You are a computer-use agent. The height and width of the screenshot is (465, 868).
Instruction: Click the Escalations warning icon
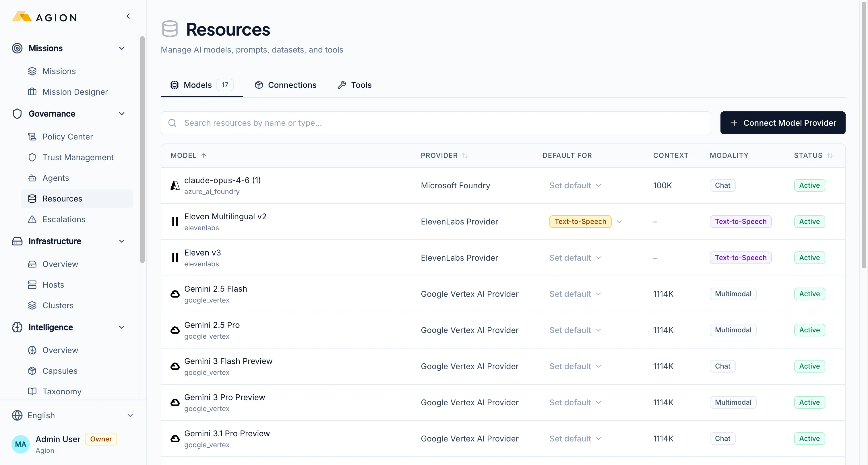pos(32,219)
